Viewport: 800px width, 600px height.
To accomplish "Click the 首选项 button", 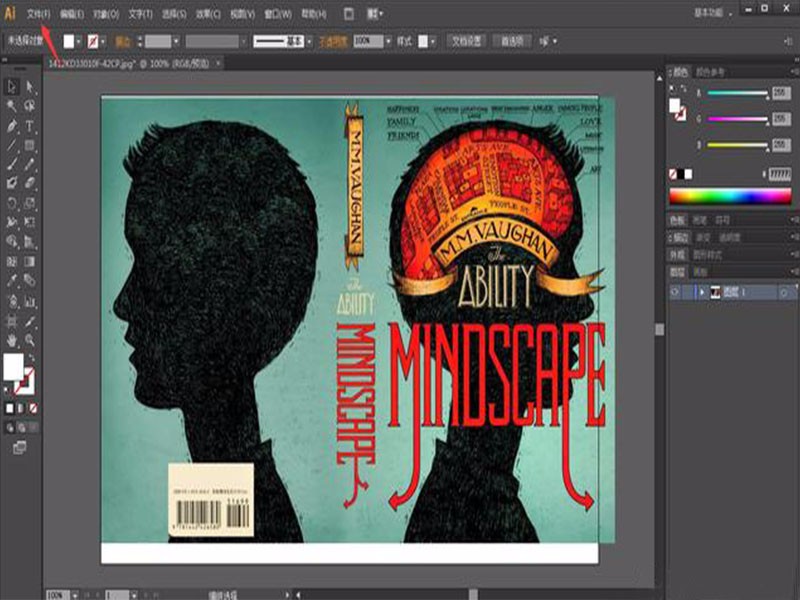I will click(x=513, y=41).
